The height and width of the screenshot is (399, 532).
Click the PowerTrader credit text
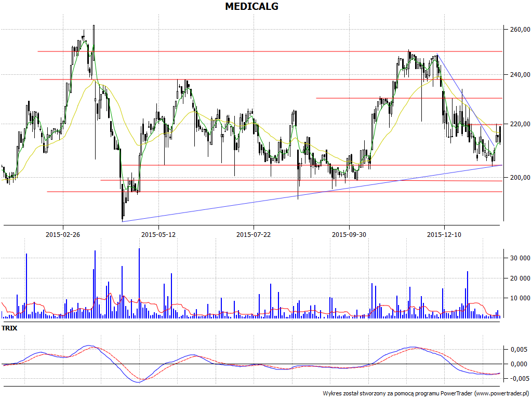pyautogui.click(x=427, y=394)
